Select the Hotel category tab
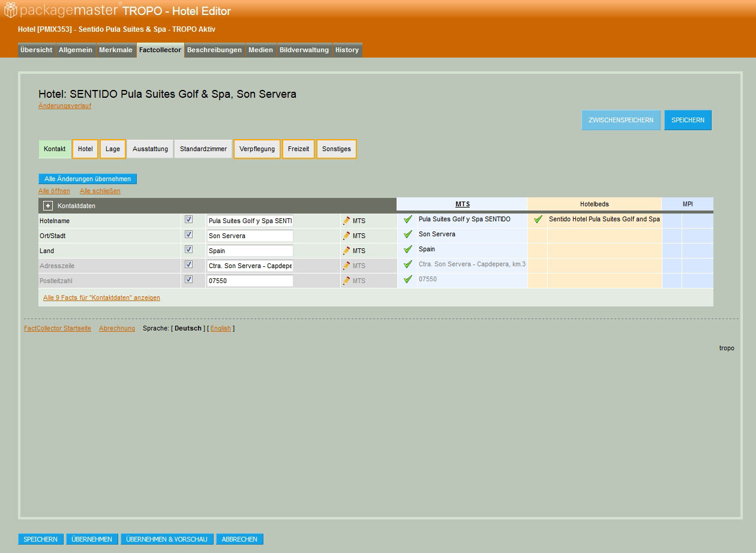This screenshot has width=756, height=553. tap(85, 149)
